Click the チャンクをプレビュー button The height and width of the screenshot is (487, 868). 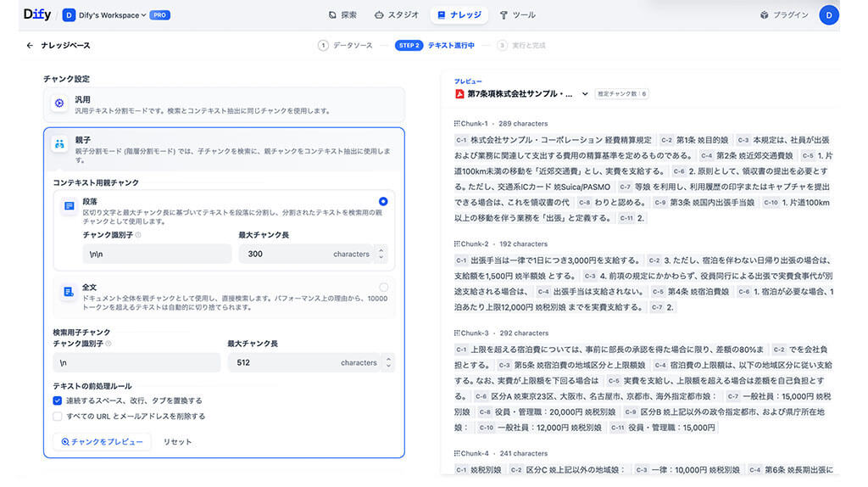tap(102, 442)
